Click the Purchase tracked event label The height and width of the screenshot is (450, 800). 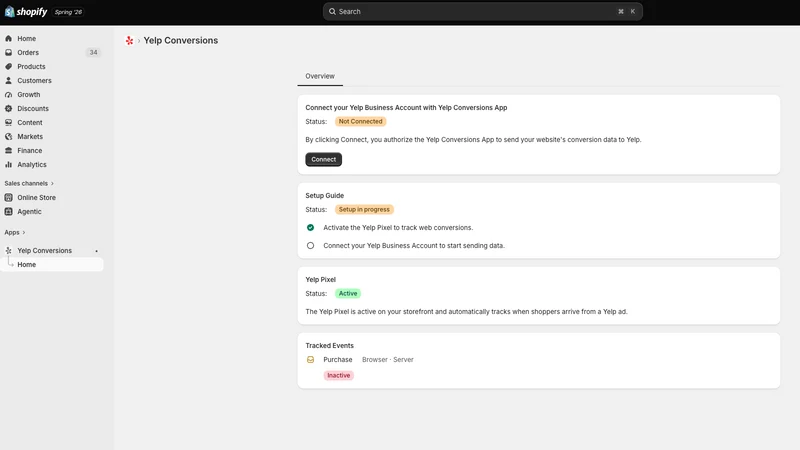coord(338,360)
